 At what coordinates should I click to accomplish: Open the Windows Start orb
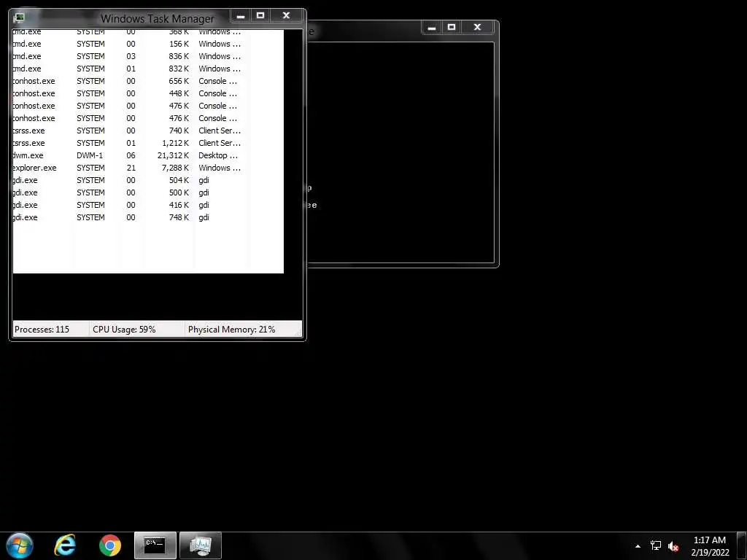(x=20, y=545)
